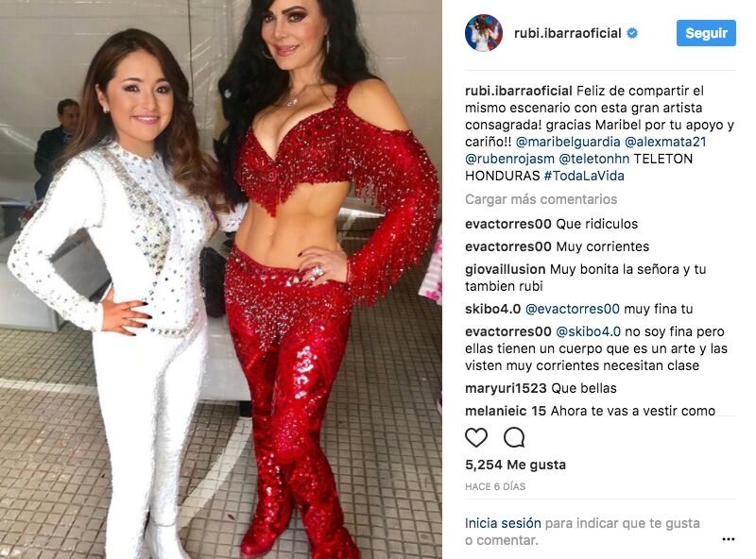Like the post with the heart icon
Viewport: 756px width, 559px height.
click(476, 437)
